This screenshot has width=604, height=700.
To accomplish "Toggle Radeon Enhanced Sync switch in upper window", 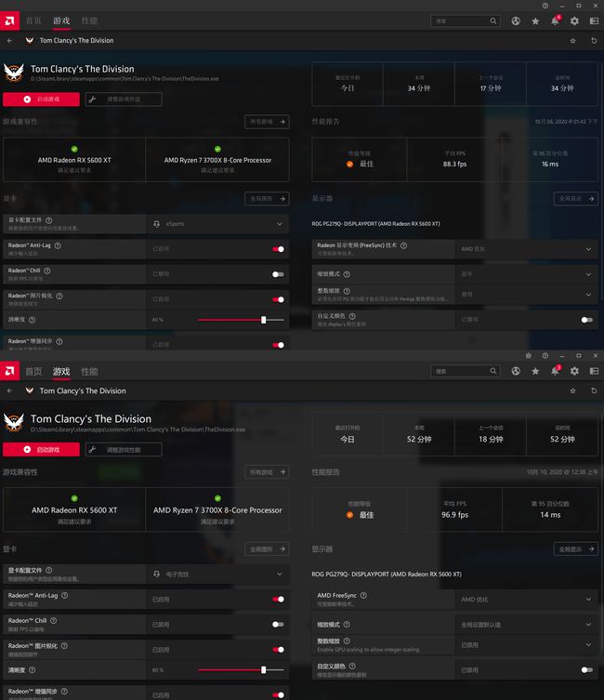I will tap(278, 345).
